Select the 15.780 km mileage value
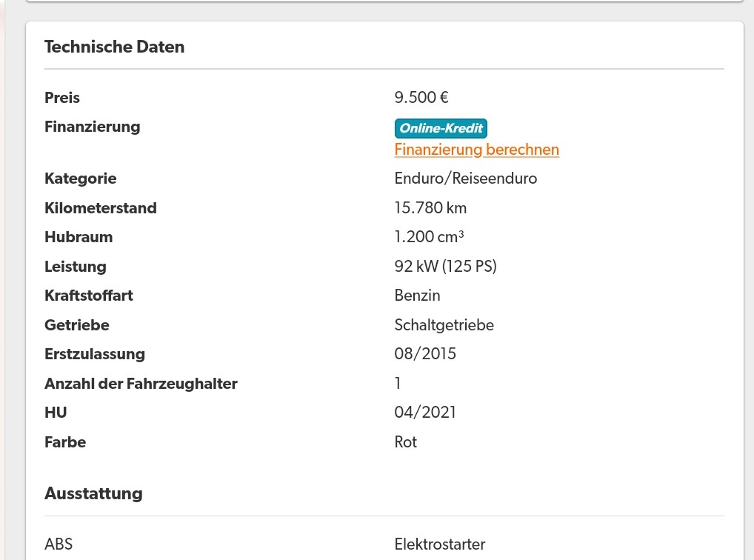The width and height of the screenshot is (754, 560). click(430, 208)
